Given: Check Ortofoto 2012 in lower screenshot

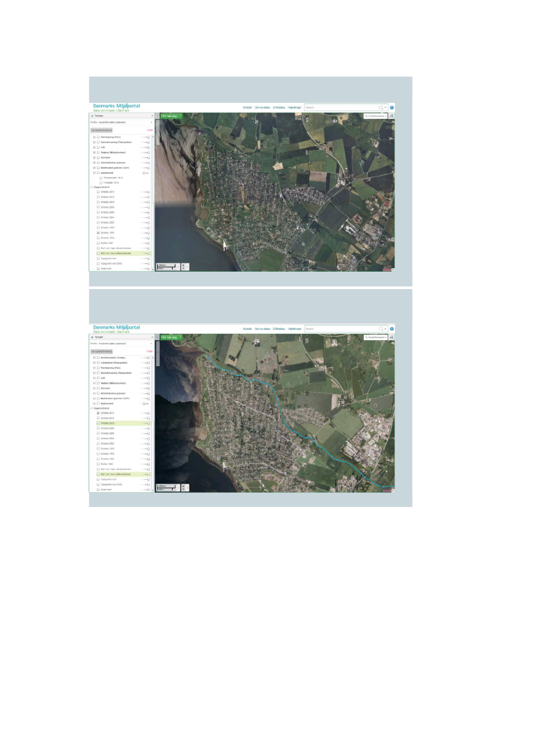Looking at the screenshot, I should (x=98, y=418).
